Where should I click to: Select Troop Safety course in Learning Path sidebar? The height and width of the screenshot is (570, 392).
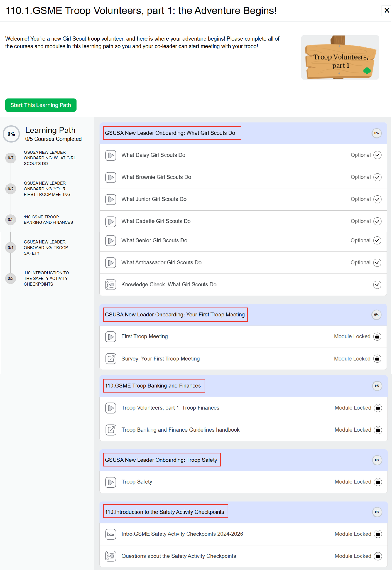click(46, 248)
